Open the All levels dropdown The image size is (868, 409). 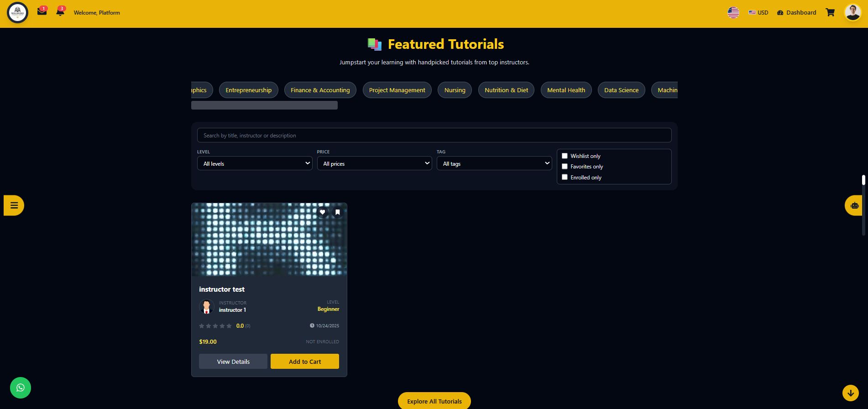pyautogui.click(x=255, y=163)
